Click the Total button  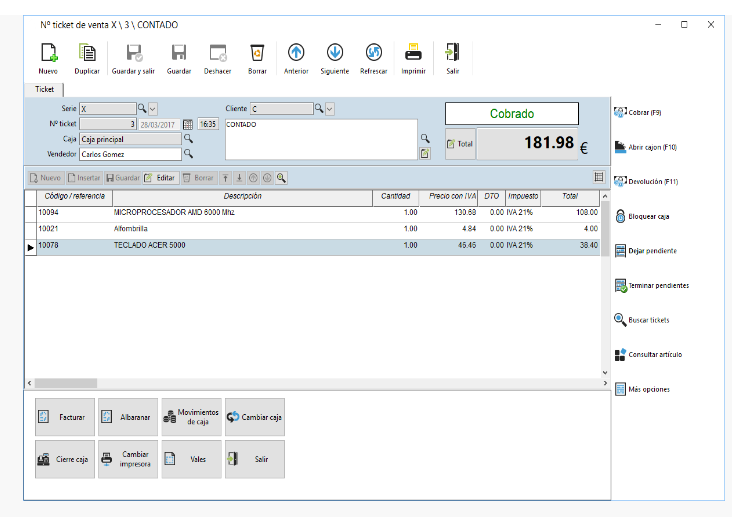(460, 144)
